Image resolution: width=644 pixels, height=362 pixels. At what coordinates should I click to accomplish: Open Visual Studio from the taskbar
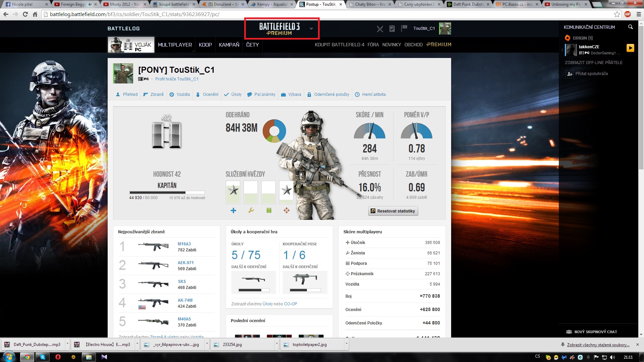[x=104, y=357]
